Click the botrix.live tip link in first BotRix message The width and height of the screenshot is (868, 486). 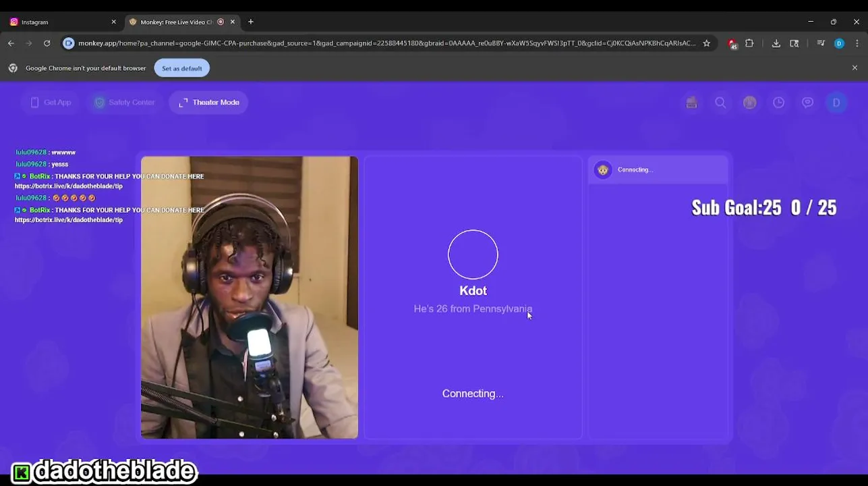click(69, 186)
